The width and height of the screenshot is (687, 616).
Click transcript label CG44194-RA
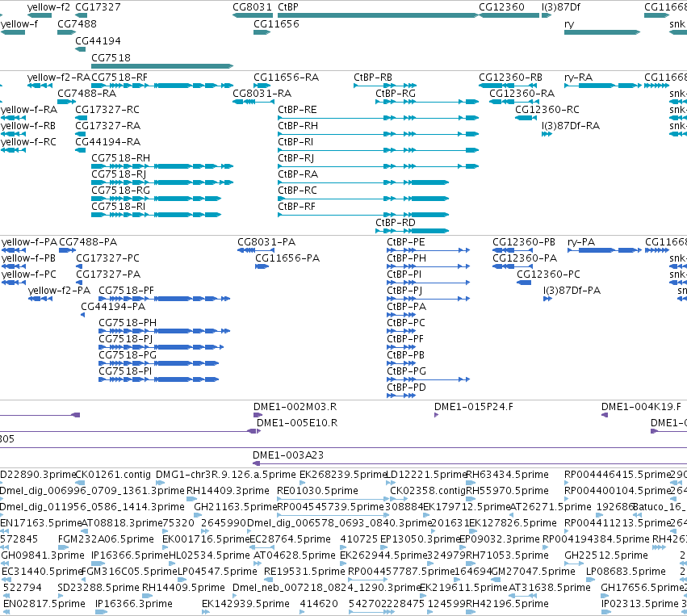[108, 142]
